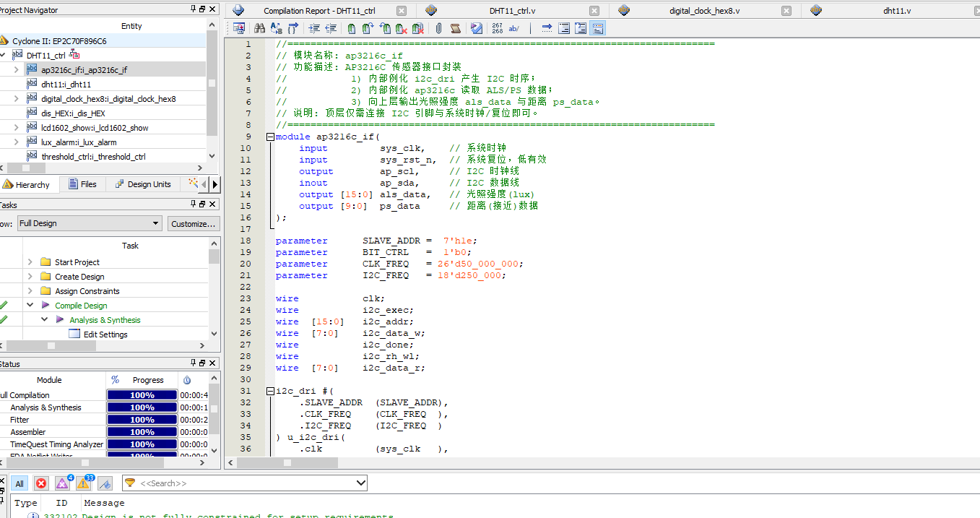This screenshot has width=980, height=518.
Task: Select dht11:i_dht11 entity row
Action: coord(103,84)
